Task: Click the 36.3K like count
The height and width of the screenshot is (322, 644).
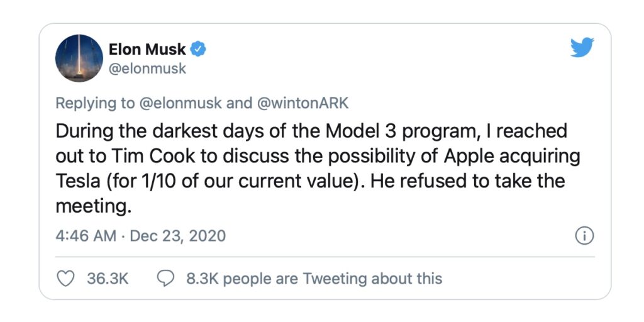Action: click(x=108, y=279)
